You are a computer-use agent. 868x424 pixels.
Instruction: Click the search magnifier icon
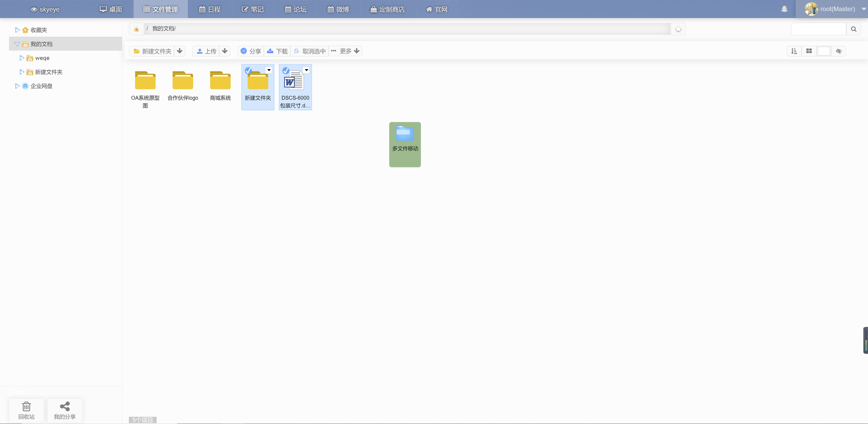coord(854,29)
